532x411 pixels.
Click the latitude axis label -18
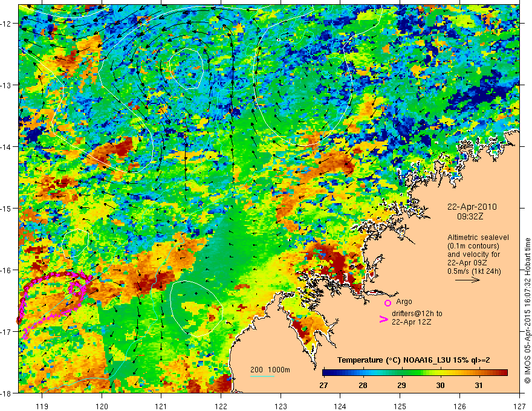6,393
